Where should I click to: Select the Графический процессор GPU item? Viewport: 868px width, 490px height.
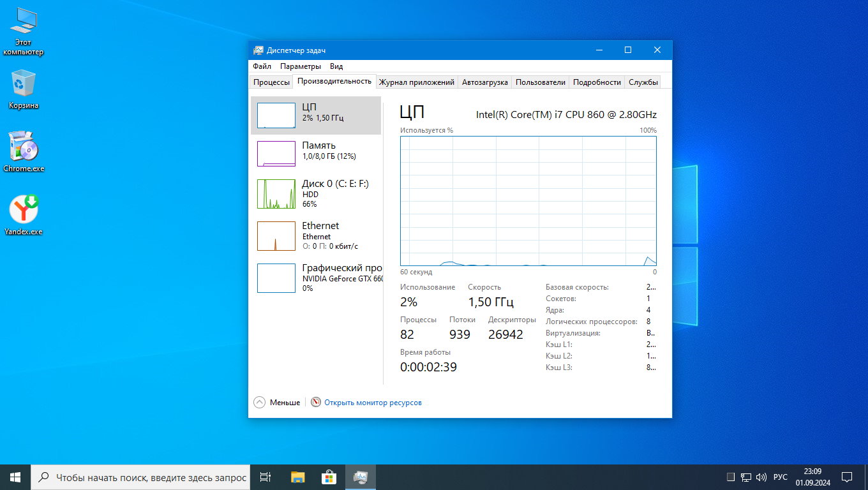(x=316, y=278)
